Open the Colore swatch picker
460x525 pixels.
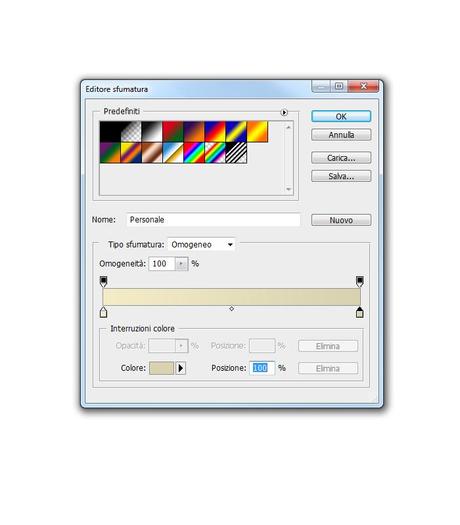tap(161, 368)
